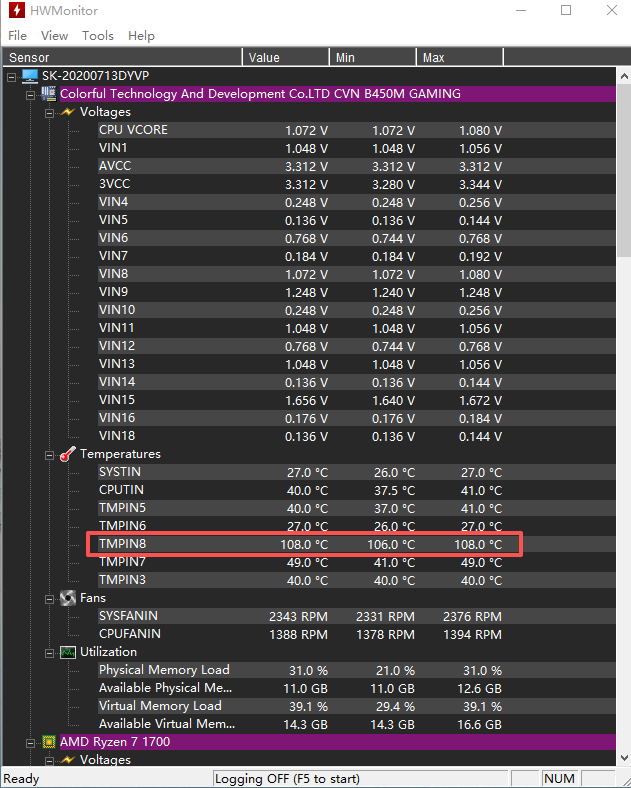This screenshot has width=631, height=788.
Task: Open the Help menu
Action: tap(141, 36)
